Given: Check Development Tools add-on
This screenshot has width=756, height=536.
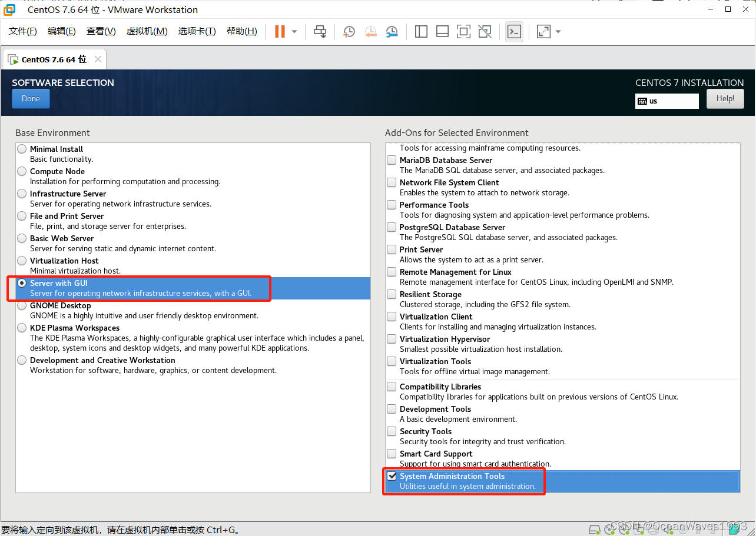Looking at the screenshot, I should point(392,409).
